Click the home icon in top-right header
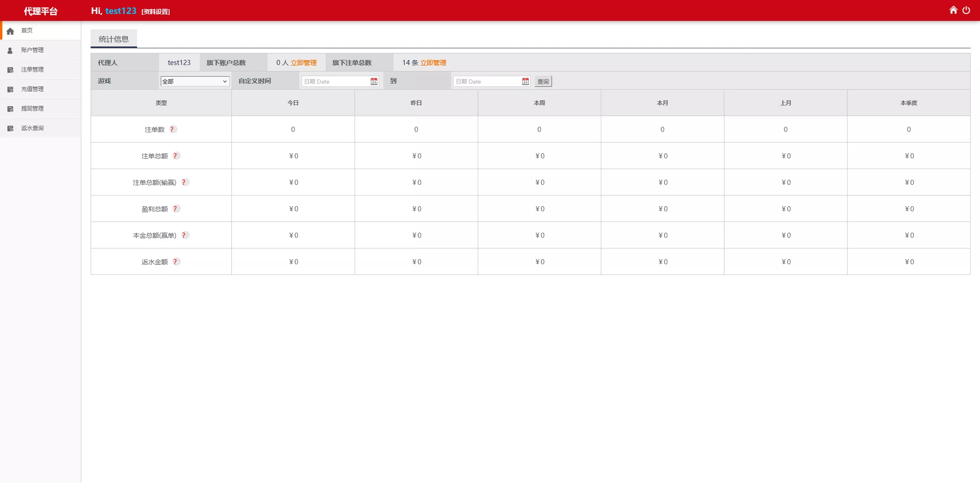 (x=953, y=10)
